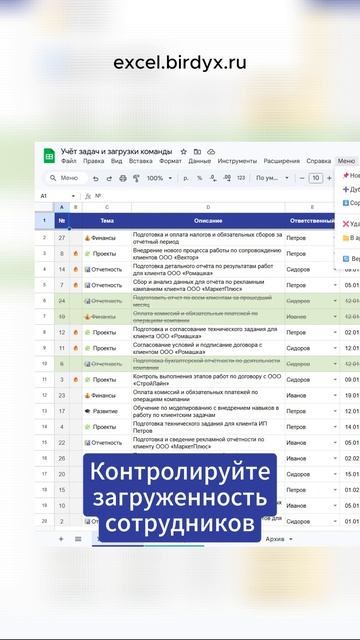Select column A header
The height and width of the screenshot is (640, 360).
click(x=62, y=207)
